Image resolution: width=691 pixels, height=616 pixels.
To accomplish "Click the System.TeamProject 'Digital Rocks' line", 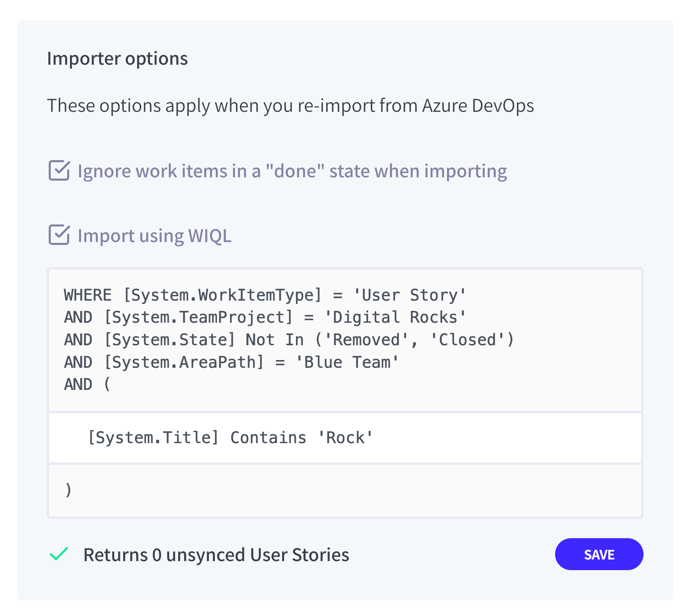I will point(265,317).
